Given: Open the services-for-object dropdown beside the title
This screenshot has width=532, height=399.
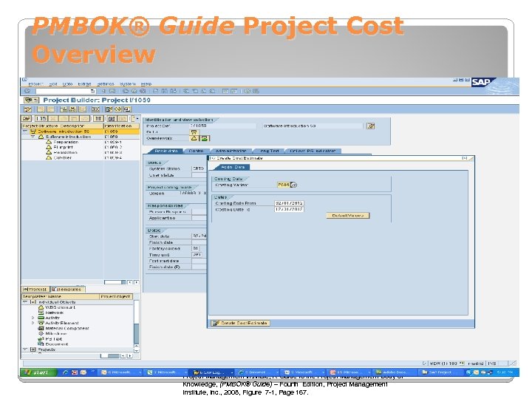Looking at the screenshot, I should point(32,100).
